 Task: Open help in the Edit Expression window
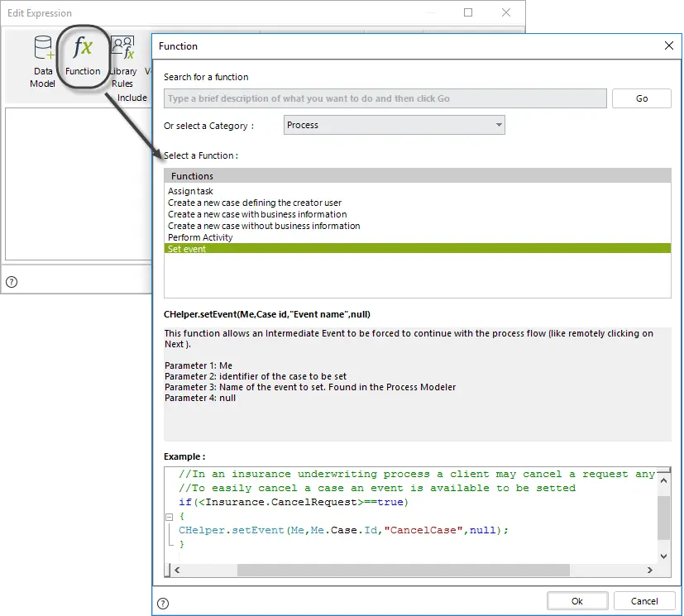[x=12, y=282]
